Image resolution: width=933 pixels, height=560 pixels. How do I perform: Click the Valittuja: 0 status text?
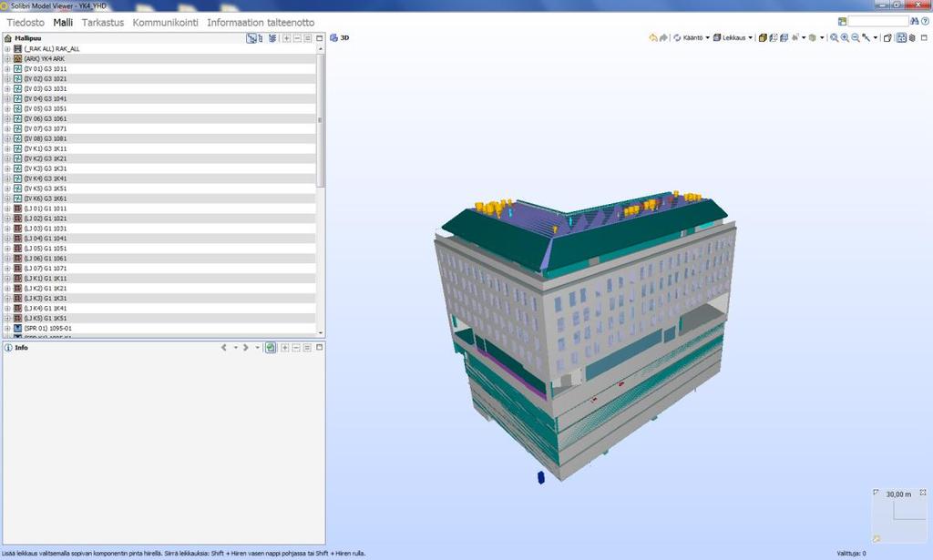click(x=852, y=554)
